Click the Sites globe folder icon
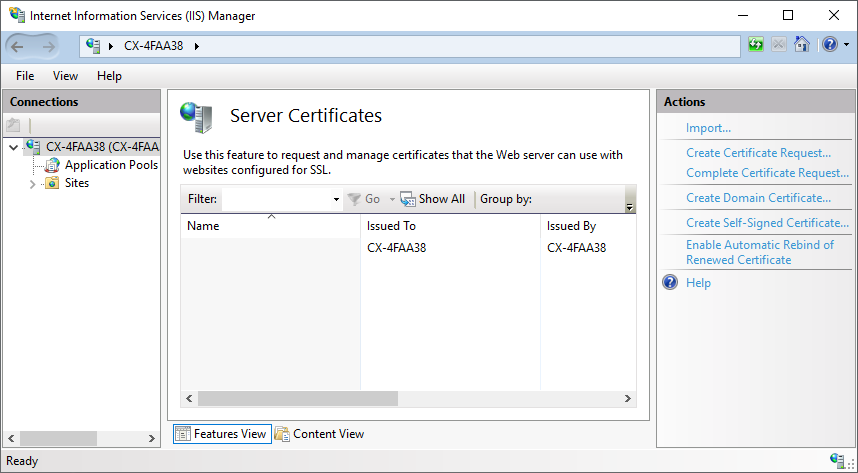Screen dimensions: 858x473 pos(52,183)
